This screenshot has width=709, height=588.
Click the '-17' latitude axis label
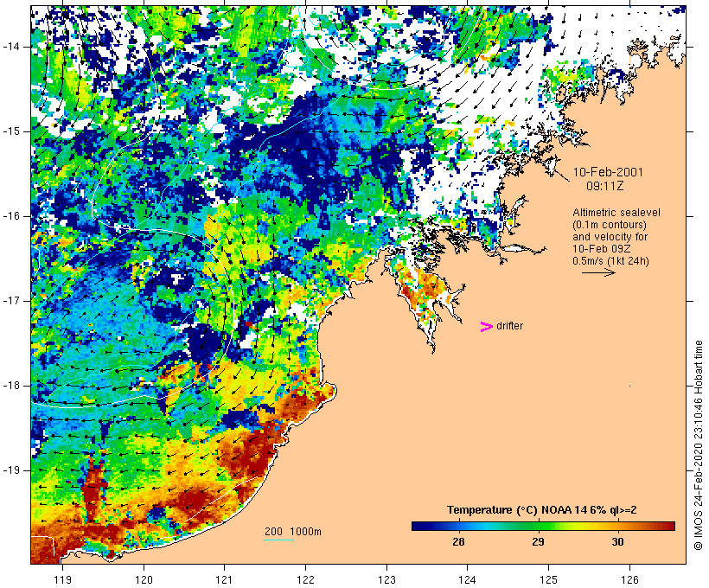pyautogui.click(x=11, y=301)
